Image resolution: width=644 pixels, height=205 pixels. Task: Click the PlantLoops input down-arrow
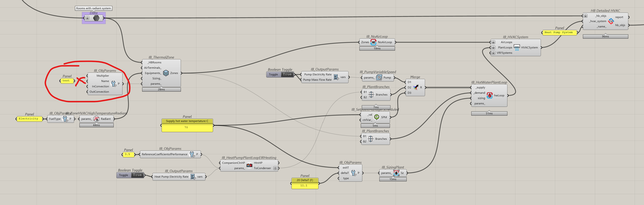coord(493,47)
